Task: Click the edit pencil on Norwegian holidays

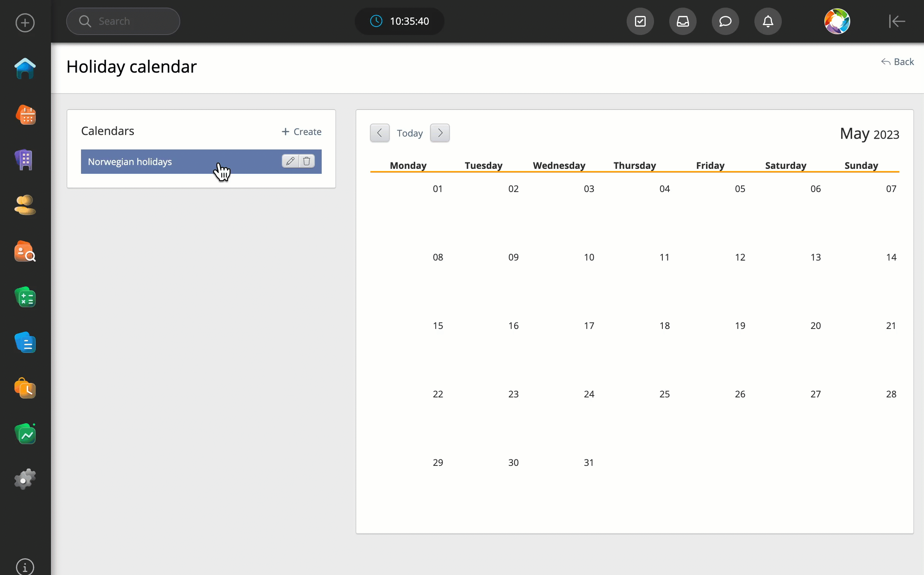Action: click(290, 161)
